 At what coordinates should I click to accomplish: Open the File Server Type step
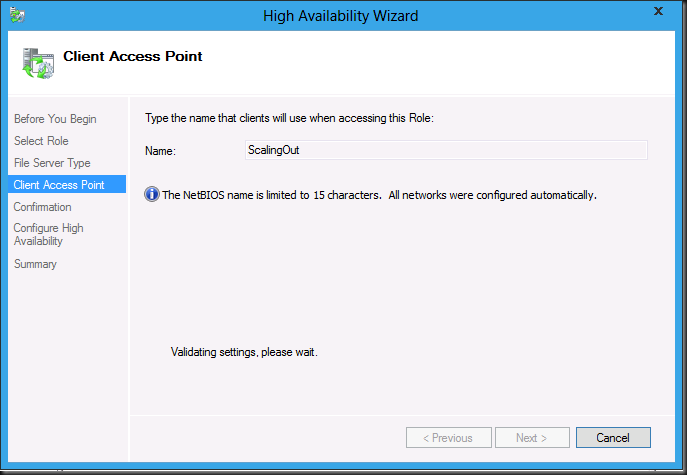point(52,163)
